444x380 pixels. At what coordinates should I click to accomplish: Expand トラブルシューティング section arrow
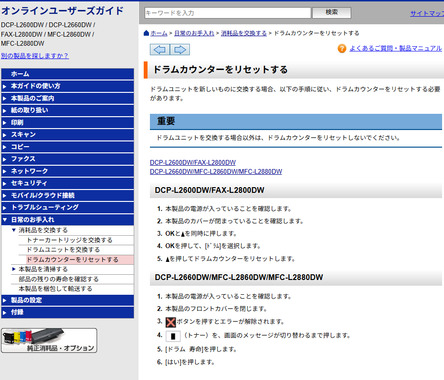(x=5, y=208)
